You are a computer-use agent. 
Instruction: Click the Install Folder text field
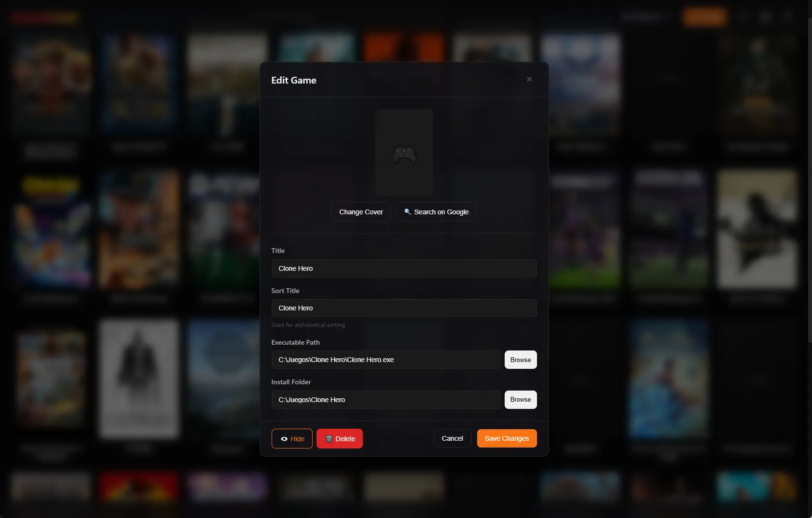point(386,400)
